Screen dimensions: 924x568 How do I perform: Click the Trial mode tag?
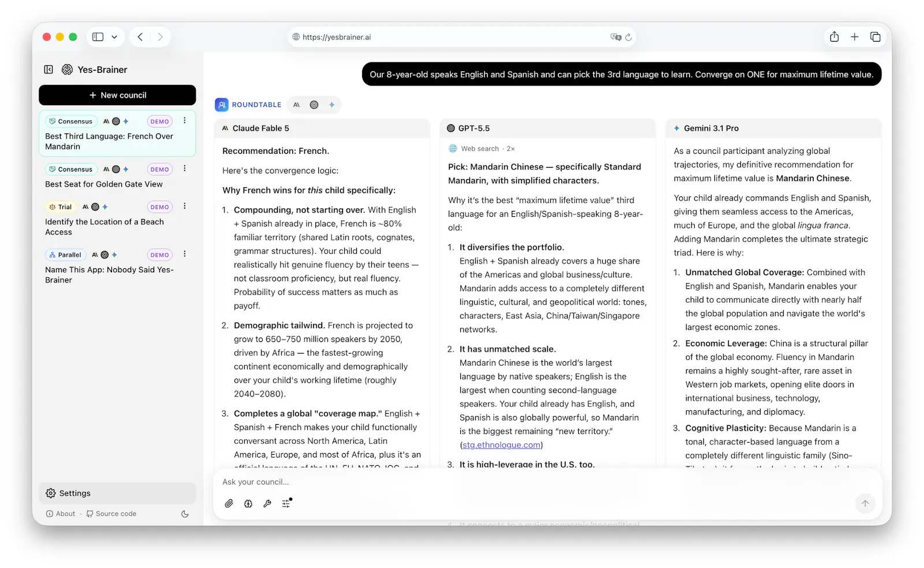(x=61, y=207)
